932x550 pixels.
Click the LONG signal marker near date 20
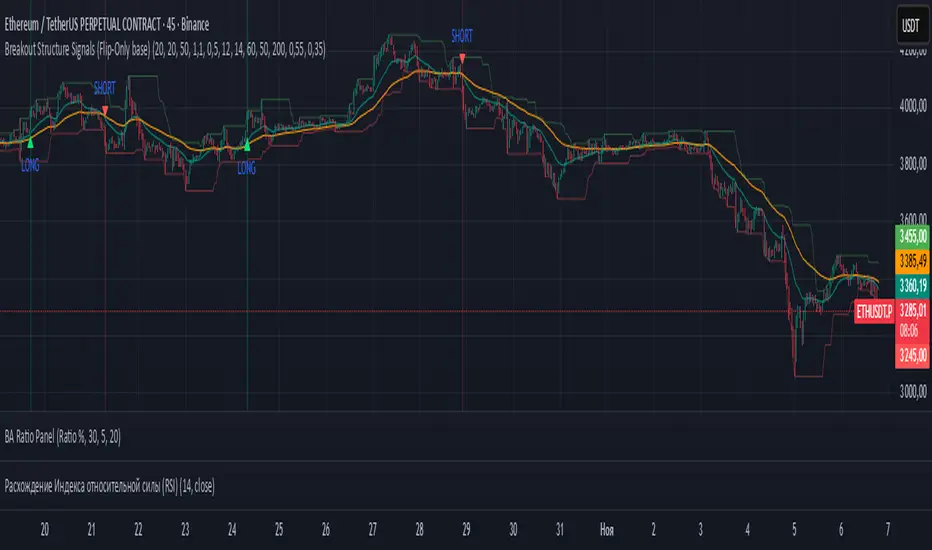(30, 166)
